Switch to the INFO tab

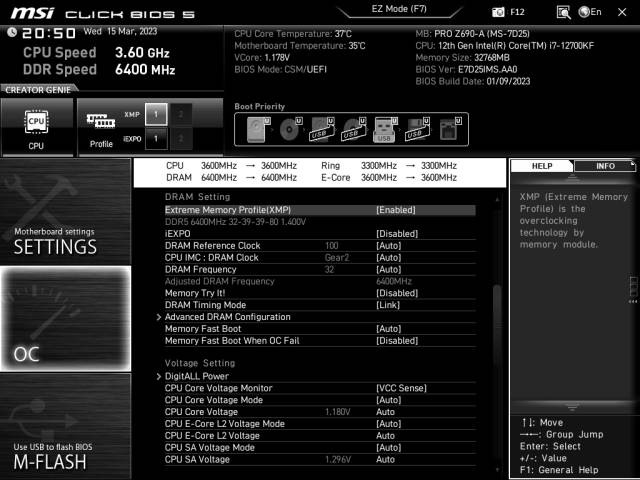605,166
